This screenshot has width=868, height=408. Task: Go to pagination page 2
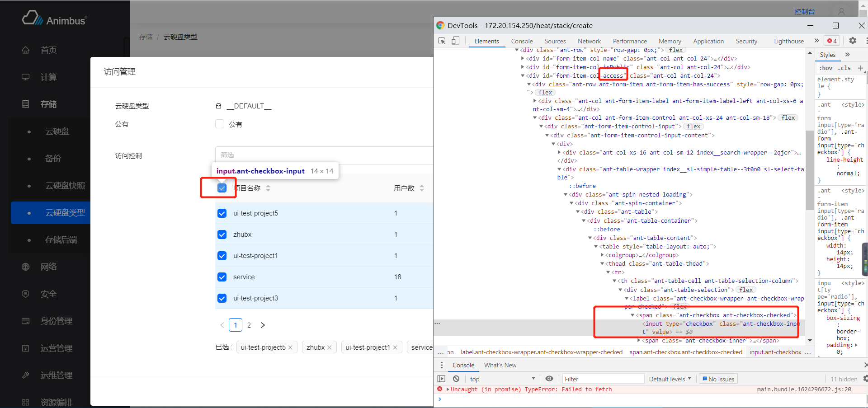tap(249, 325)
